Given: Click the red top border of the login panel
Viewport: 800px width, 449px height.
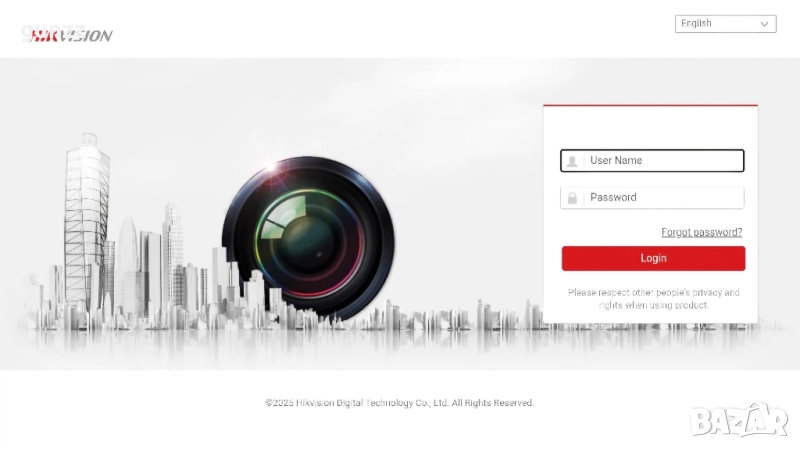Looking at the screenshot, I should coord(651,106).
